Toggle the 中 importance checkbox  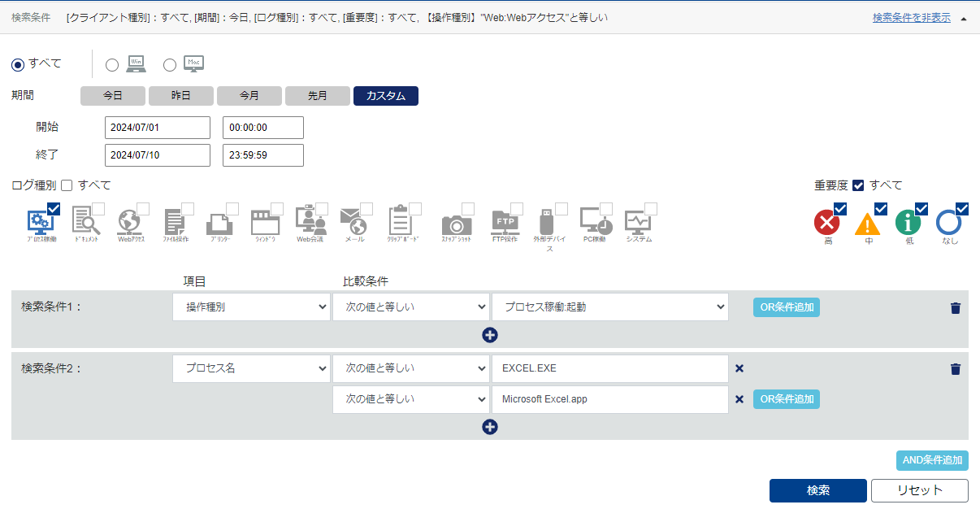(x=880, y=209)
